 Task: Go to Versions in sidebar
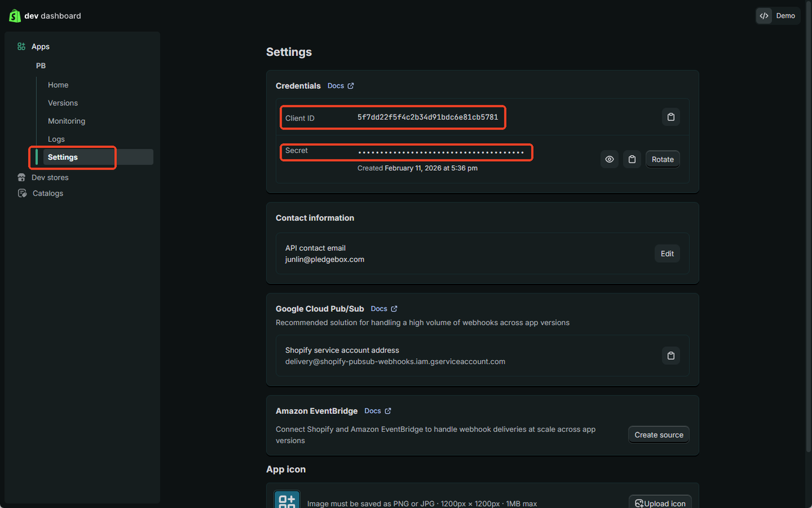coord(63,103)
